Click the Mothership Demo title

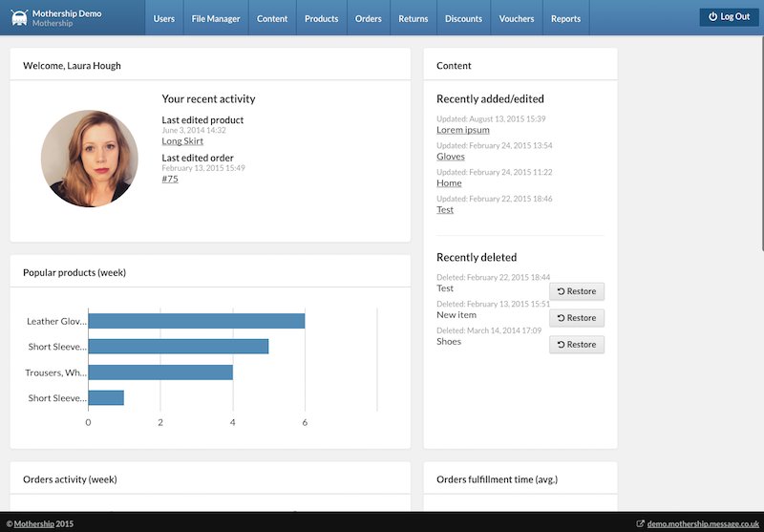click(x=67, y=13)
